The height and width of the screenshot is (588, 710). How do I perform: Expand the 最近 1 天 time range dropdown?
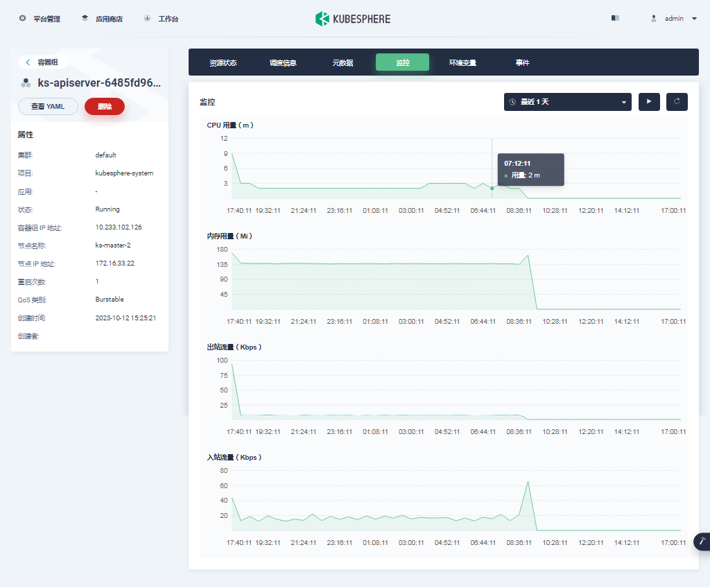coord(567,101)
